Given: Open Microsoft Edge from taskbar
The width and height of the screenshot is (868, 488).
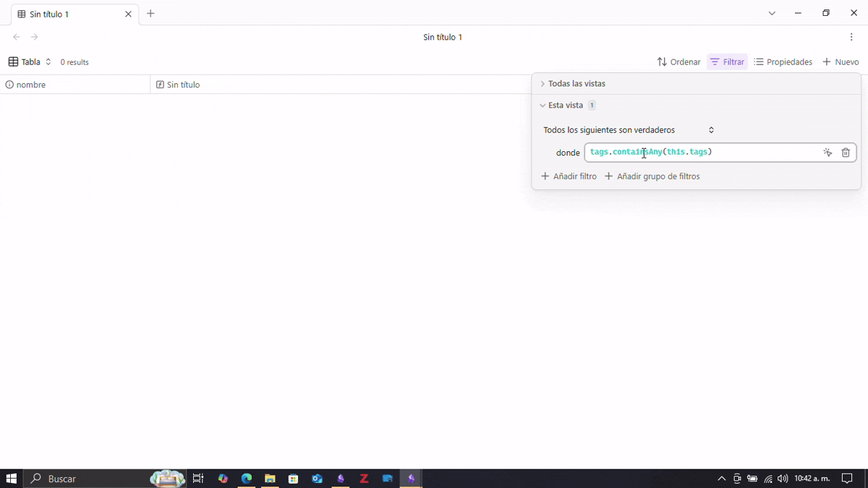Looking at the screenshot, I should coord(247,479).
